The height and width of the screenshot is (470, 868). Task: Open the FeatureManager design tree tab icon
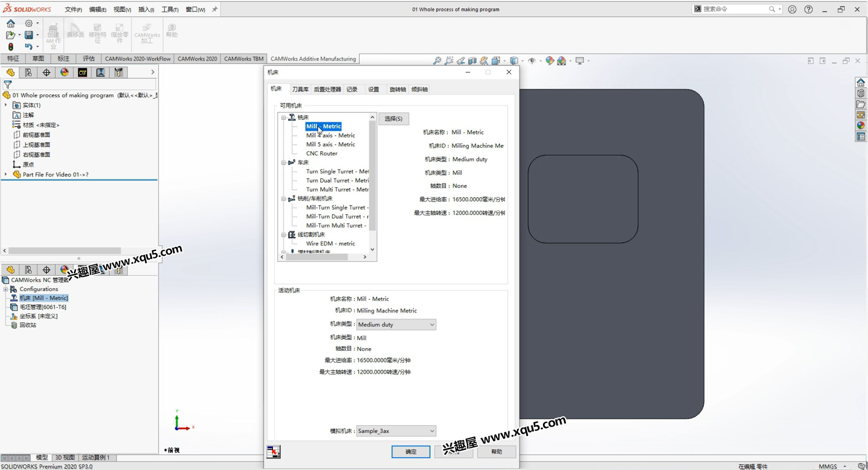[10, 72]
